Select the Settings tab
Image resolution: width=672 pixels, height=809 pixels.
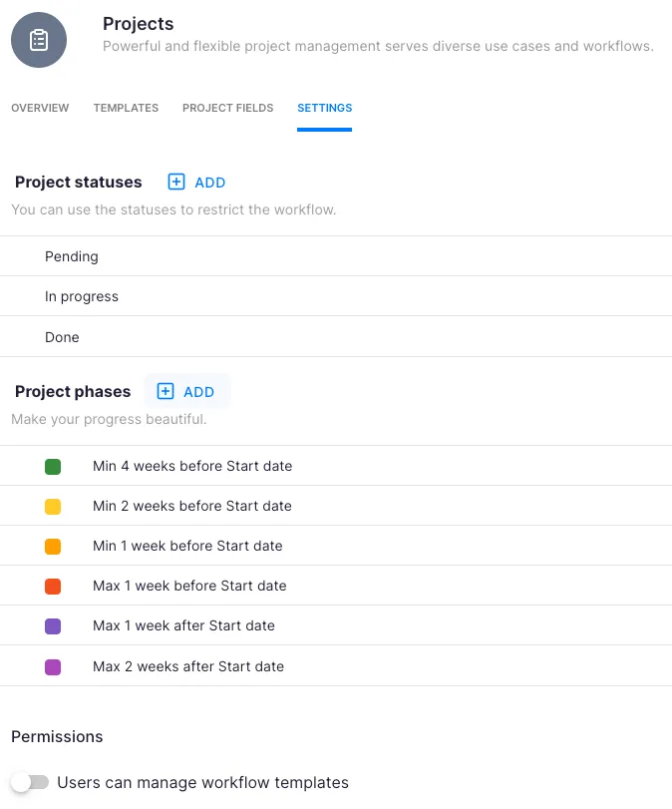324,108
